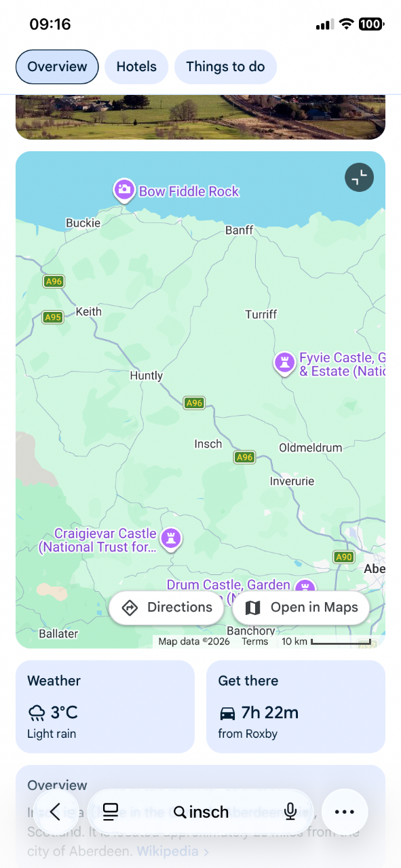Tap the Bow Fiddle Rock camera pin
Image resolution: width=401 pixels, height=868 pixels.
click(x=123, y=191)
